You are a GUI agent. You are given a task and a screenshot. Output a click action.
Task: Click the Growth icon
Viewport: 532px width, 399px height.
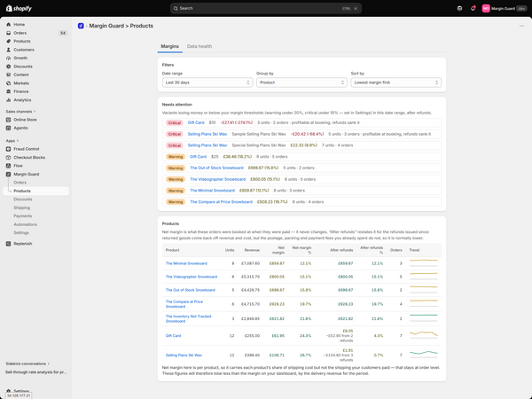(9, 58)
